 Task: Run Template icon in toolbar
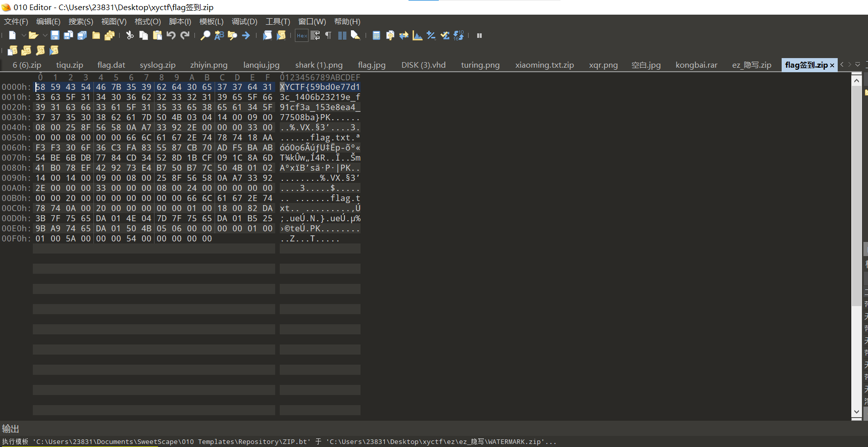tap(281, 35)
